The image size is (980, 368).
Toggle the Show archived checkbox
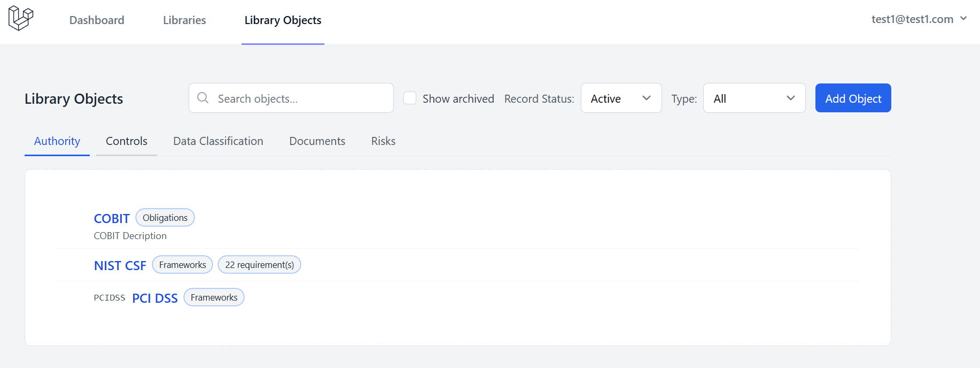[410, 98]
